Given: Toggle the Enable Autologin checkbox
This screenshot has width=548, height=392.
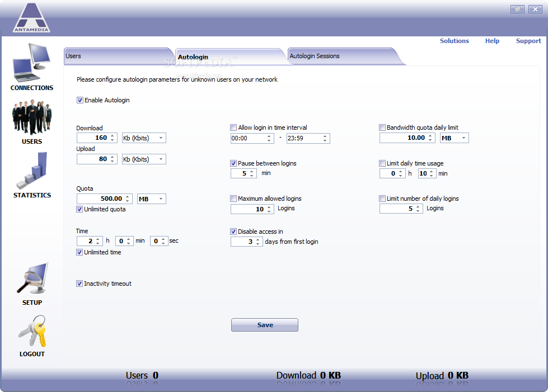Looking at the screenshot, I should 80,100.
